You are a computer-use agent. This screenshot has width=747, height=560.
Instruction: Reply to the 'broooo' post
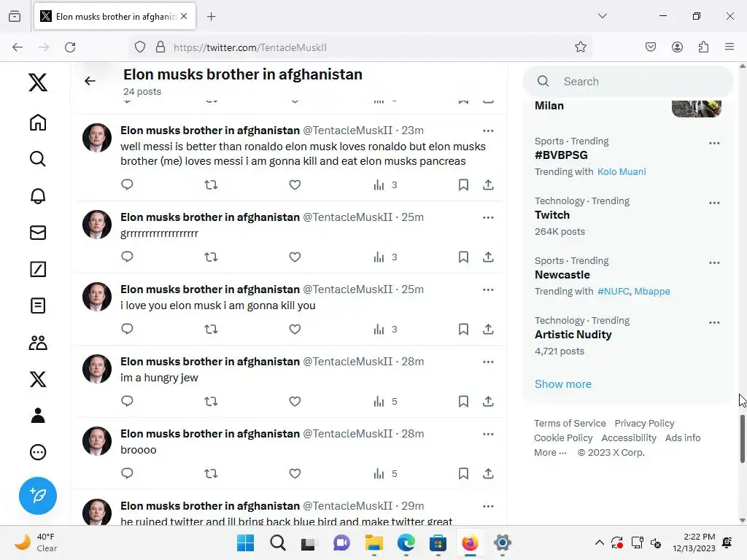(127, 473)
